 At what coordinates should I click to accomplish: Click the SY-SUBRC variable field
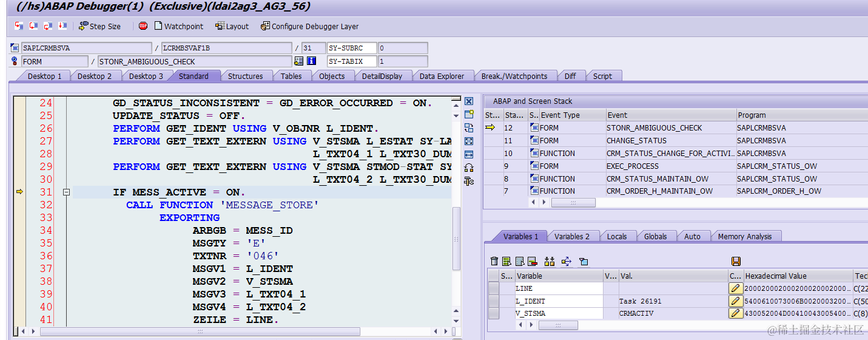[x=352, y=48]
